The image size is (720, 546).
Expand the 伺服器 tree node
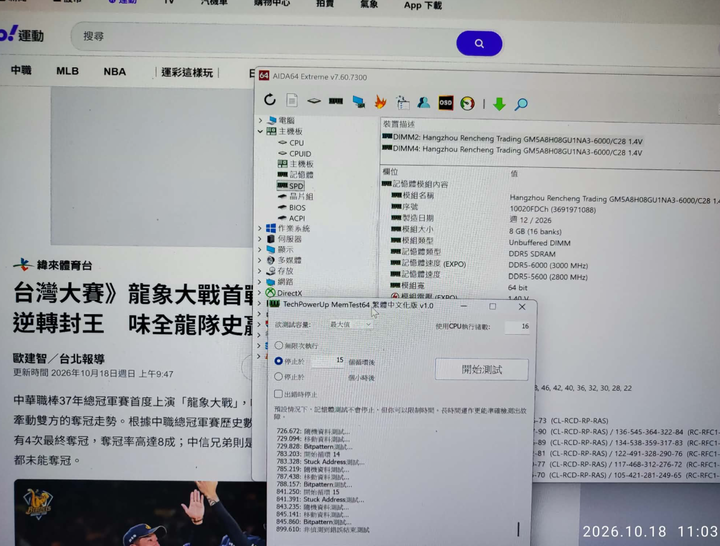tap(260, 239)
